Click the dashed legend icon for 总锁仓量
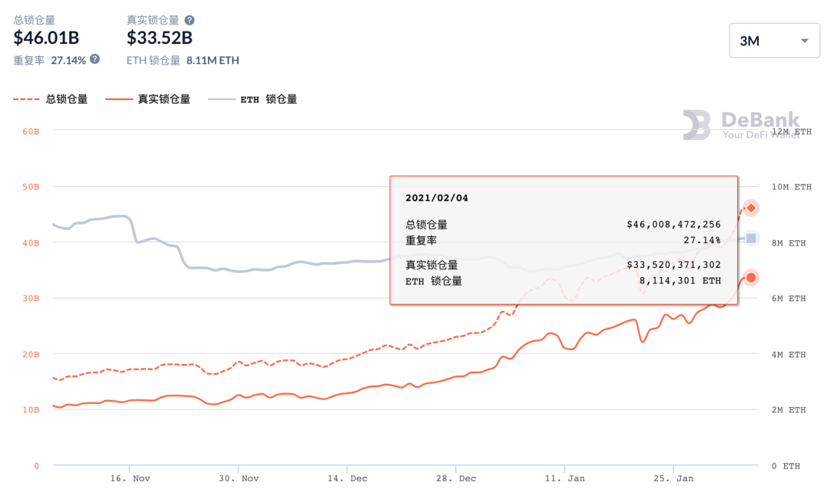The image size is (831, 504). click(25, 98)
